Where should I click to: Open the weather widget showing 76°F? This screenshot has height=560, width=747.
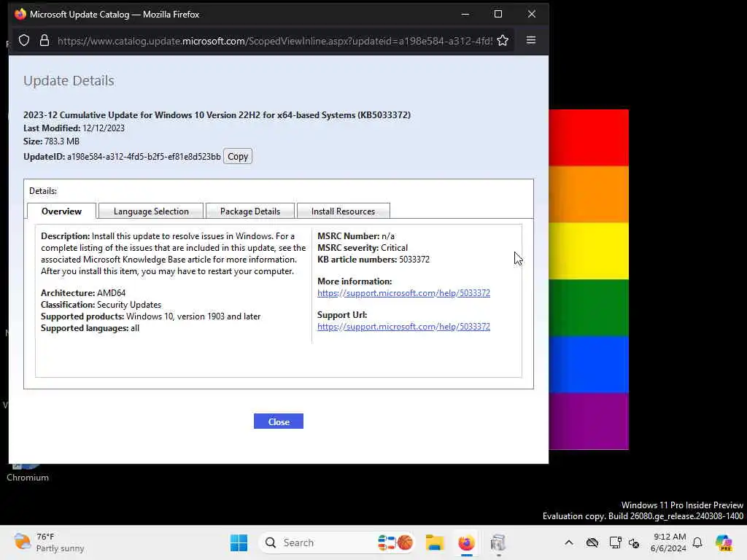(49, 542)
